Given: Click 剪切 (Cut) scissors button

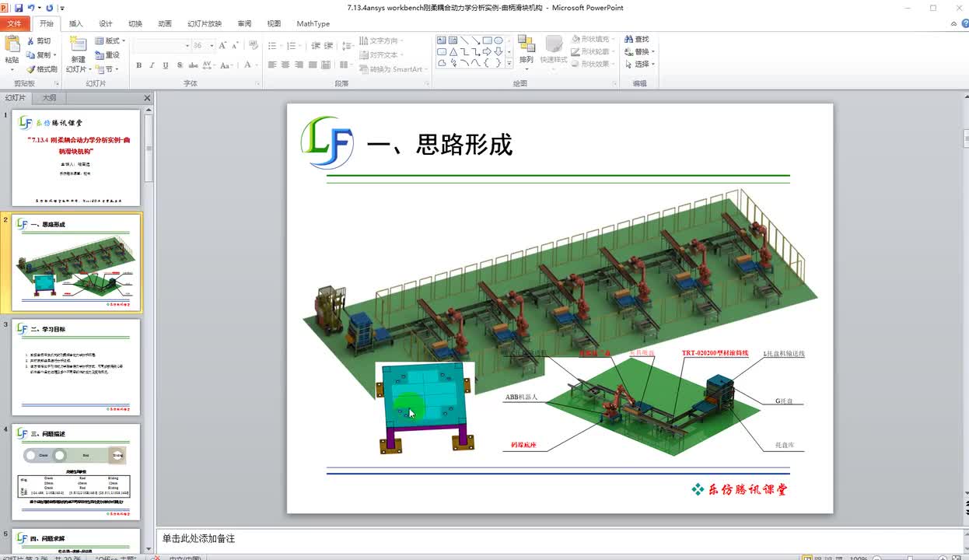Looking at the screenshot, I should pyautogui.click(x=39, y=41).
